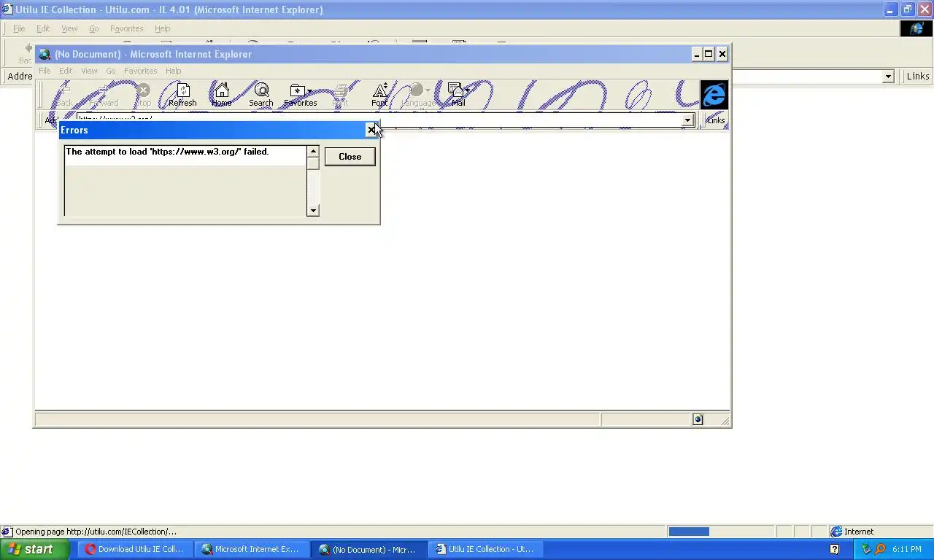Screen dimensions: 934x560
Task: Click the globe icon in (No Document) title bar
Action: 45,54
